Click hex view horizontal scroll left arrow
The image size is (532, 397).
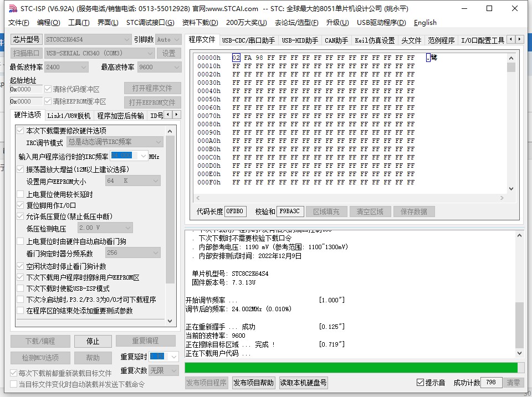click(198, 198)
